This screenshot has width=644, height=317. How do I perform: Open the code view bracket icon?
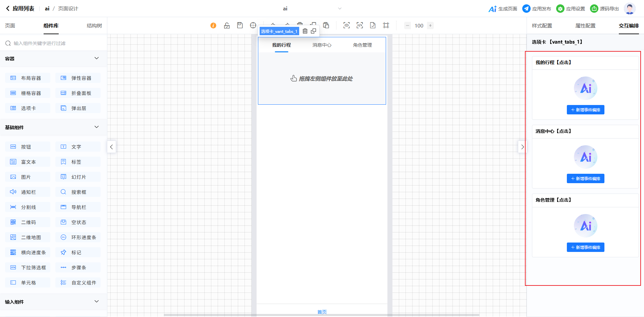360,25
